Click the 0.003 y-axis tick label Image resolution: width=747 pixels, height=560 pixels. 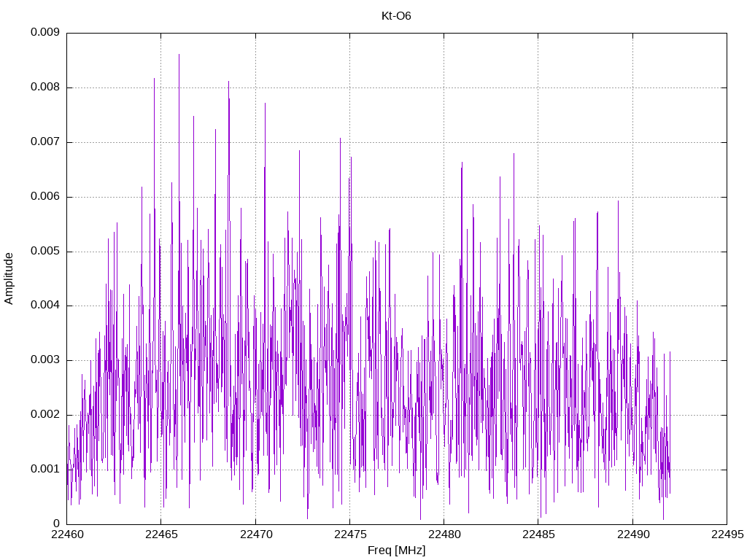(45, 360)
